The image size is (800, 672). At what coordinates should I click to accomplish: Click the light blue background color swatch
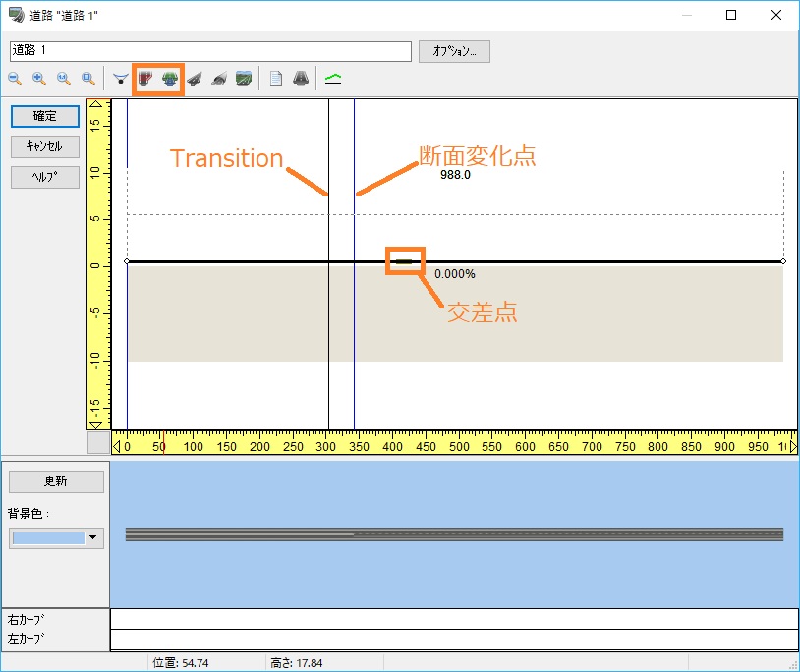click(x=48, y=538)
